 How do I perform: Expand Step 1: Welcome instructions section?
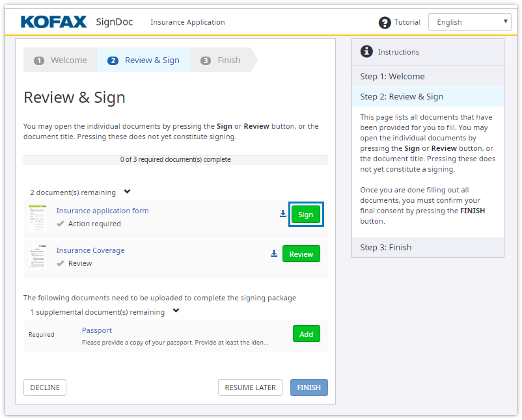coord(428,76)
